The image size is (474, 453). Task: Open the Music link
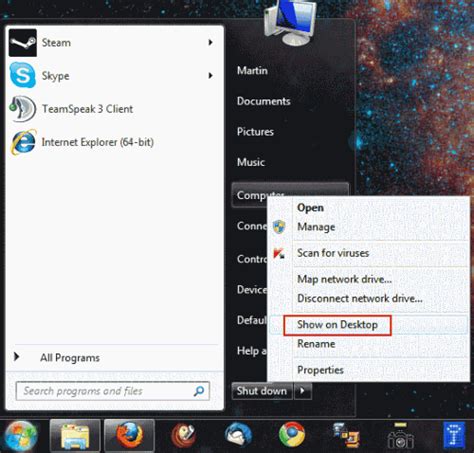pyautogui.click(x=251, y=162)
